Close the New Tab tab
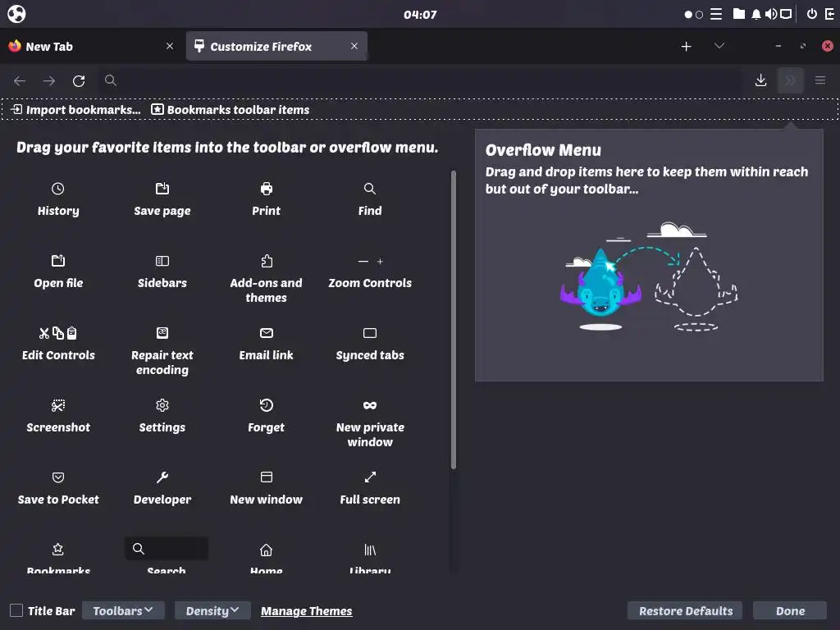The image size is (840, 630). click(x=170, y=46)
